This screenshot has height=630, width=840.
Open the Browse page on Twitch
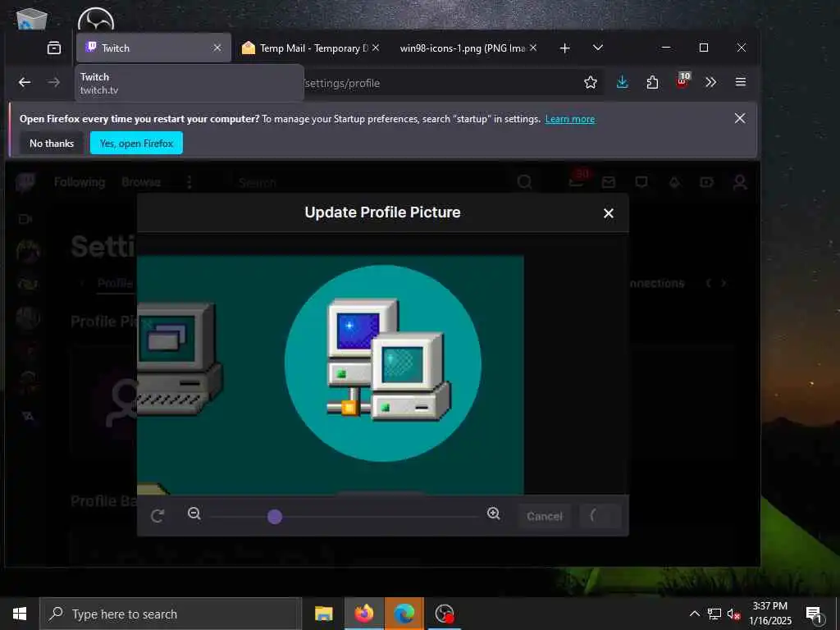pyautogui.click(x=141, y=182)
